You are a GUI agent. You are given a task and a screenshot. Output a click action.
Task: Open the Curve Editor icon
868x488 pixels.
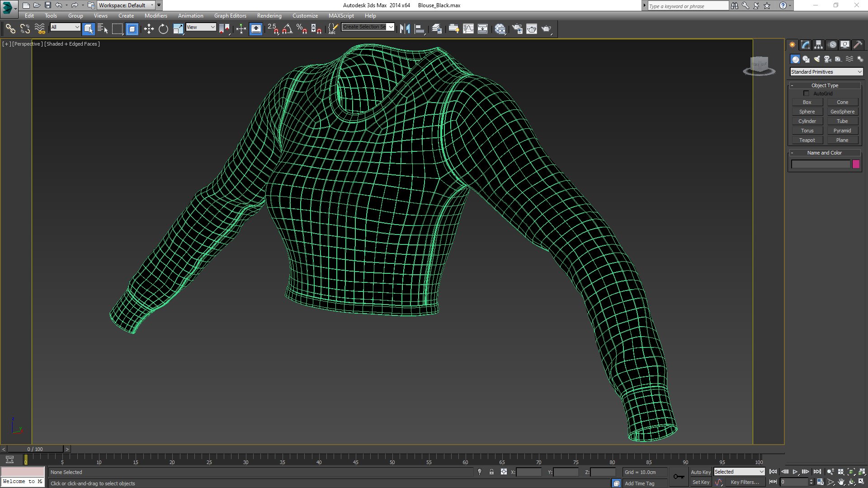tap(468, 29)
